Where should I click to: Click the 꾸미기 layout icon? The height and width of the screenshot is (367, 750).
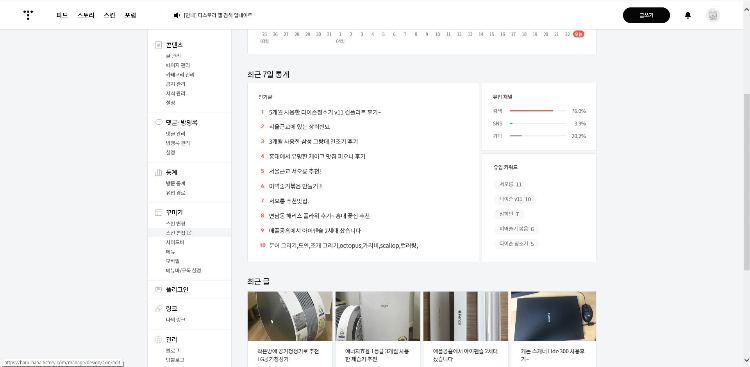tap(158, 212)
